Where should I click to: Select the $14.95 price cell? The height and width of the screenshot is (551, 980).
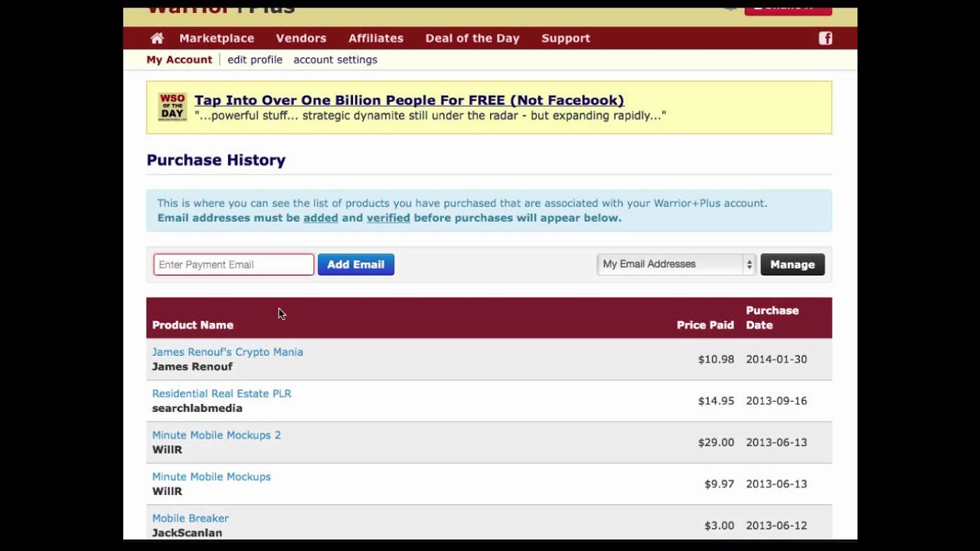[716, 400]
